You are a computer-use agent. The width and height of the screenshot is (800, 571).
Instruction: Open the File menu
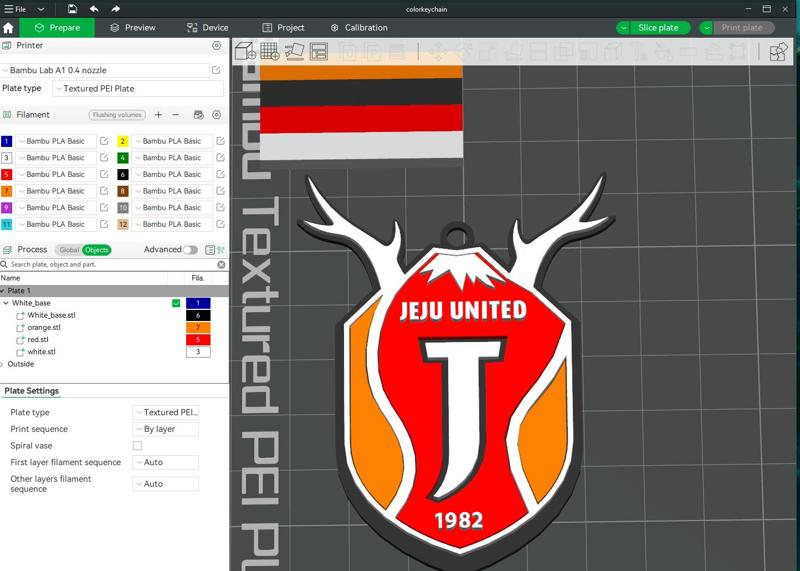point(15,9)
